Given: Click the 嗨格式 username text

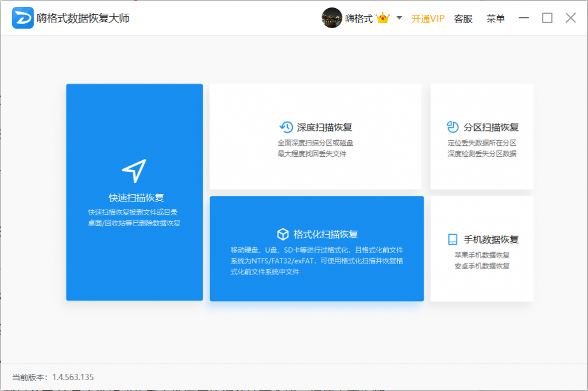Looking at the screenshot, I should [x=359, y=18].
